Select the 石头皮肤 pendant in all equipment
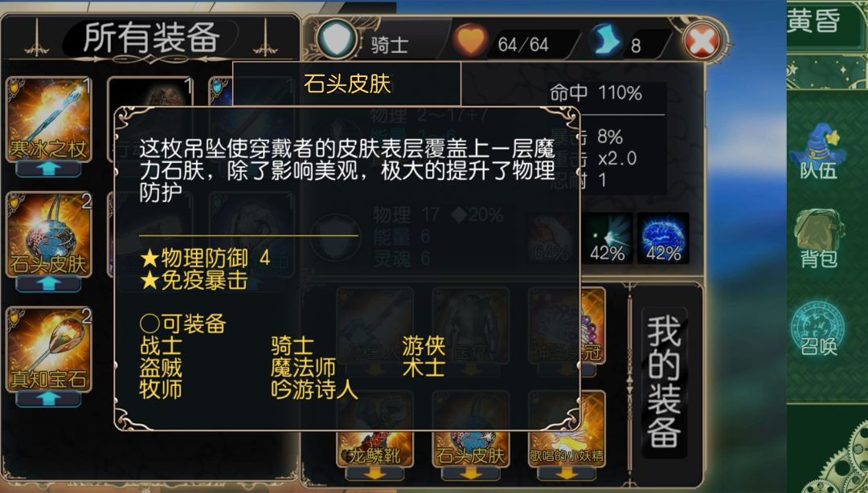Screen dimensions: 868x493 tap(48, 234)
